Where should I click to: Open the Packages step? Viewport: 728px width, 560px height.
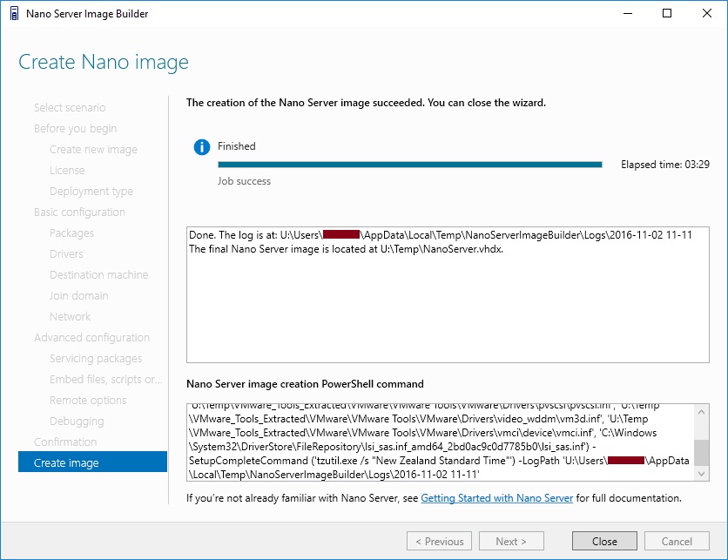71,233
